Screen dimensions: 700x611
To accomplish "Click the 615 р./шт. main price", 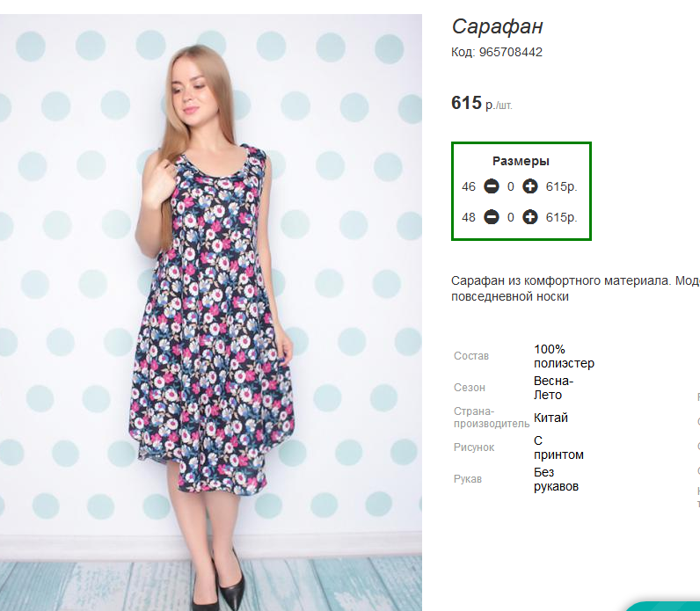I will (x=481, y=104).
